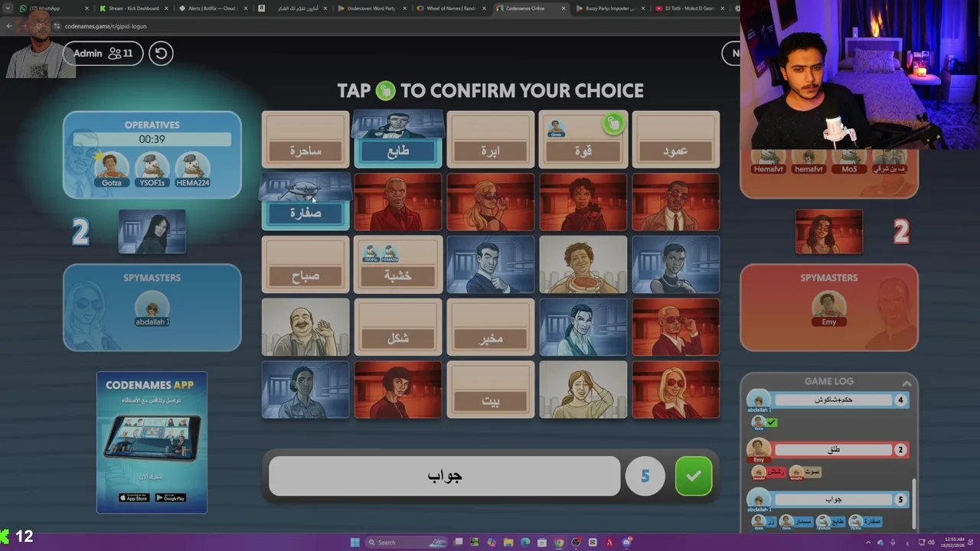Click the game log scrollbar
The height and width of the screenshot is (551, 980).
tap(913, 504)
